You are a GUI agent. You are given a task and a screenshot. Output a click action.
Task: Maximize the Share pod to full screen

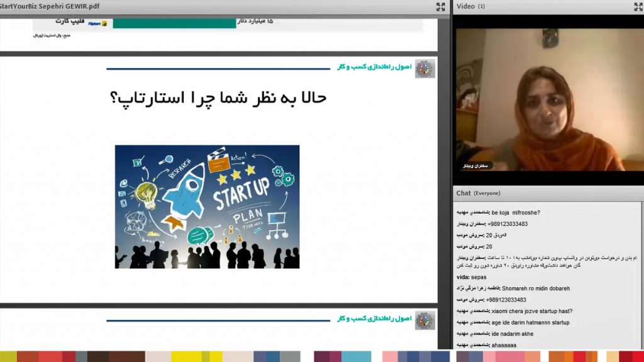pyautogui.click(x=440, y=6)
